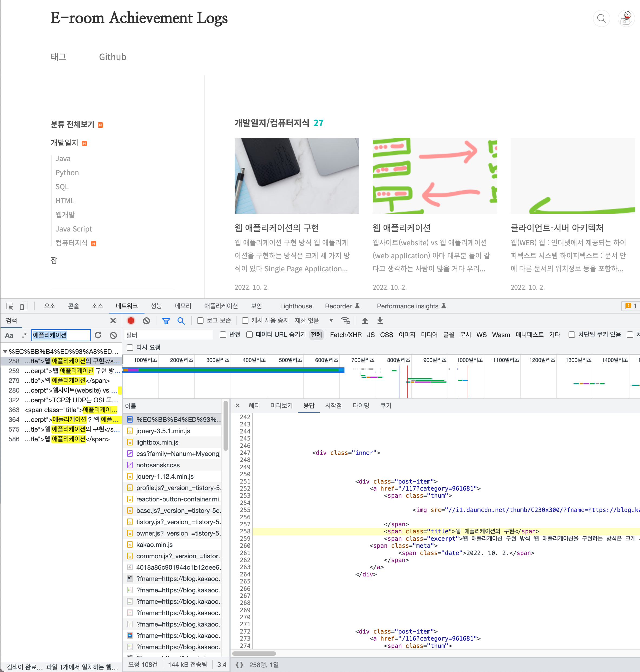
Task: Open the 제한 없음 throttling dropdown
Action: pyautogui.click(x=313, y=321)
